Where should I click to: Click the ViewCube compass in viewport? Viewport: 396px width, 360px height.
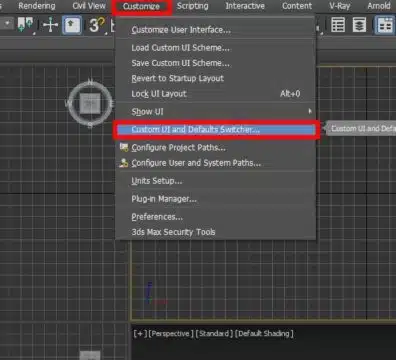tap(90, 104)
